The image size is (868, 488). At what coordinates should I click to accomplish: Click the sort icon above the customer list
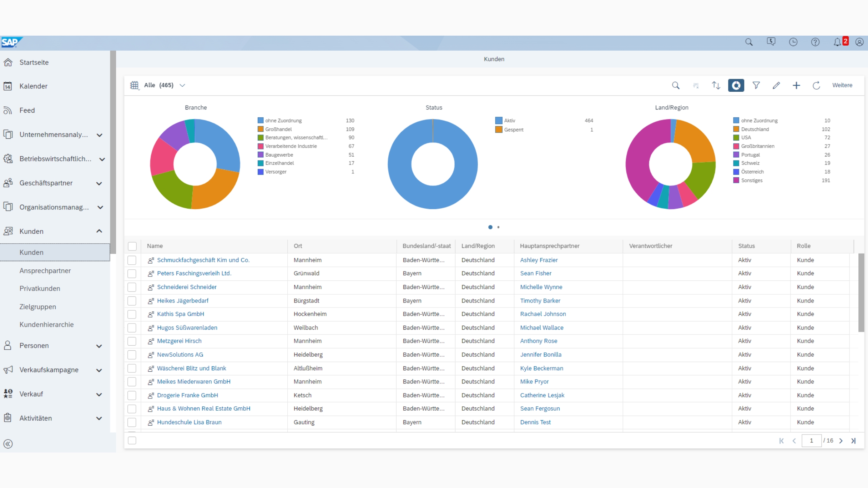[x=716, y=85]
